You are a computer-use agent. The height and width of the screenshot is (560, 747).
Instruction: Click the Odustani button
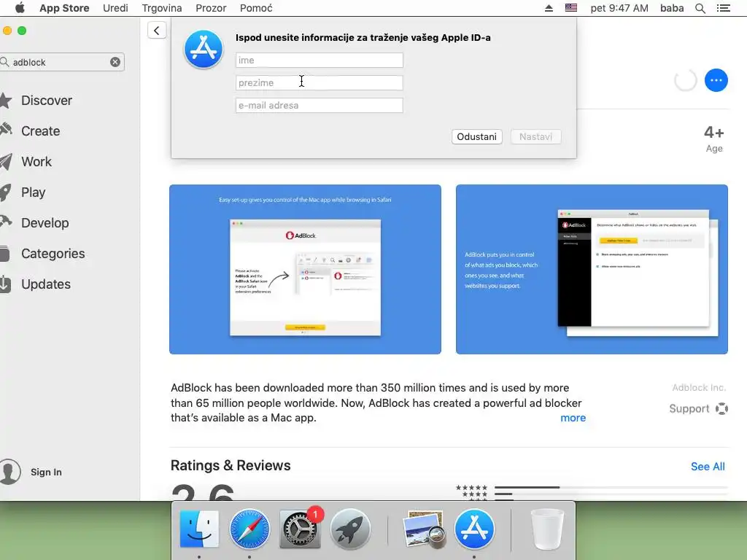(477, 136)
